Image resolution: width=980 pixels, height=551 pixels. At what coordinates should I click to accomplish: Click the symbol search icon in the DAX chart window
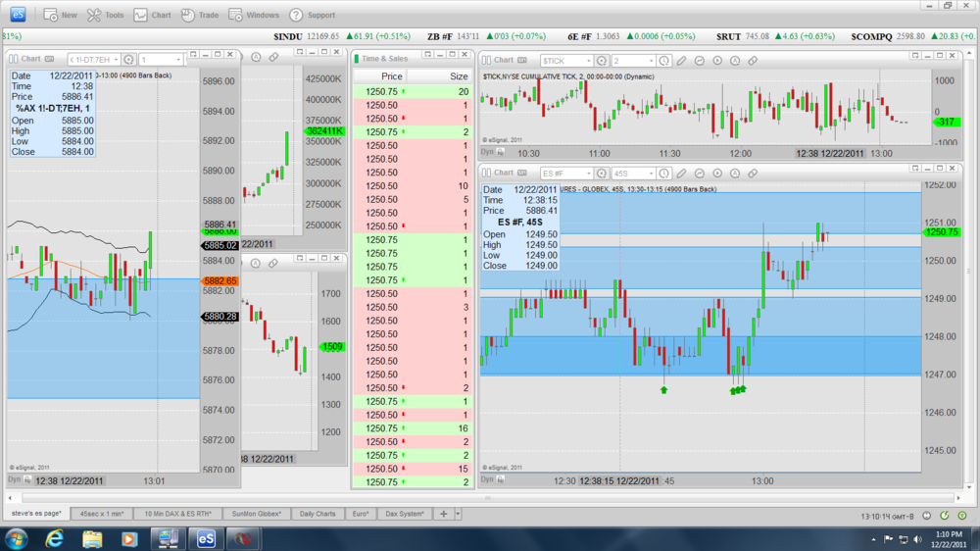pyautogui.click(x=128, y=60)
